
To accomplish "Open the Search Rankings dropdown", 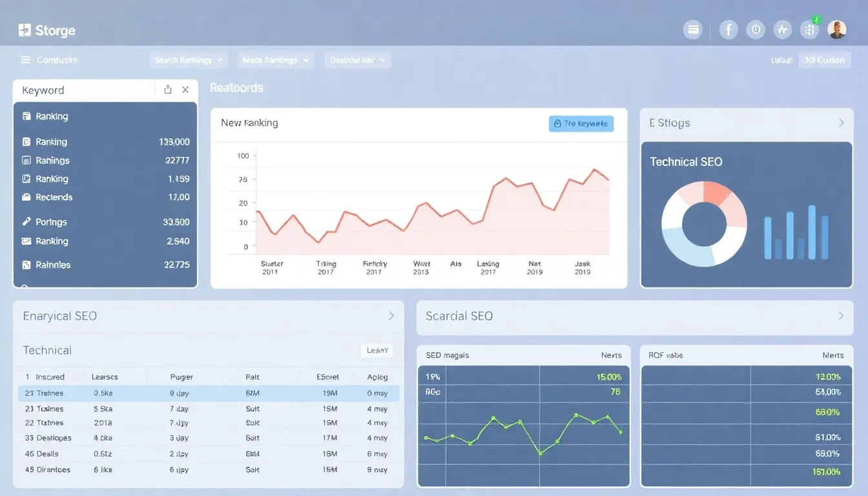I will coord(189,60).
